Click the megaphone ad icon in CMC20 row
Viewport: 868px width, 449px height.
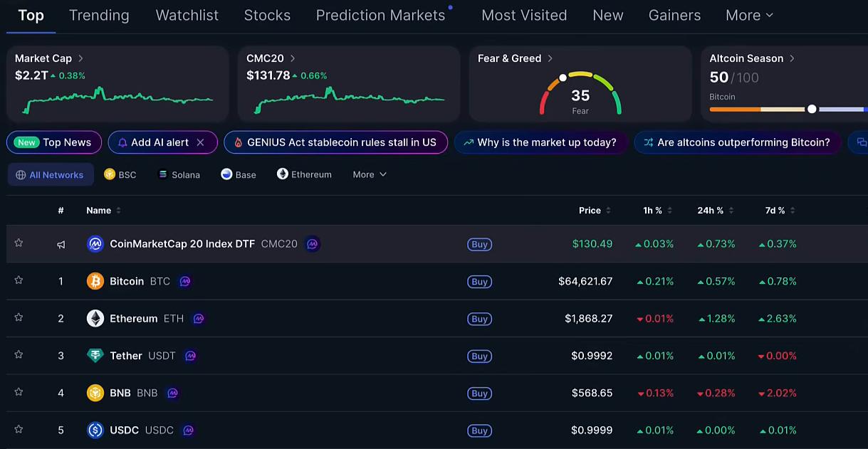(61, 244)
